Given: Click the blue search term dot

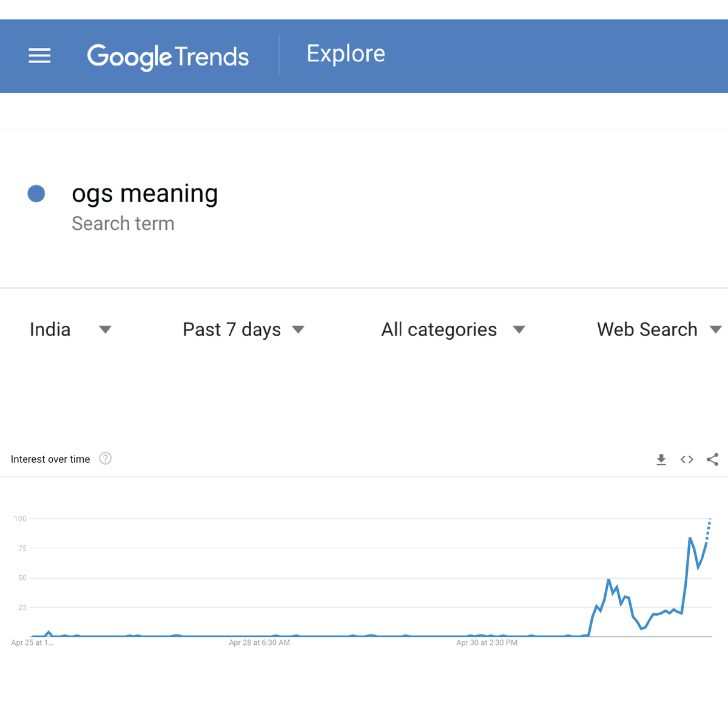Looking at the screenshot, I should 36,194.
